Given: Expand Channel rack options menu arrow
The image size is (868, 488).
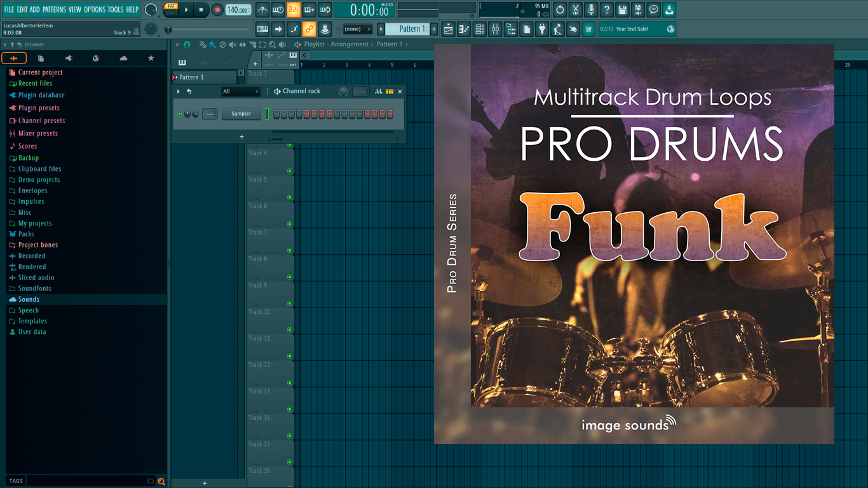Looking at the screenshot, I should tap(179, 91).
